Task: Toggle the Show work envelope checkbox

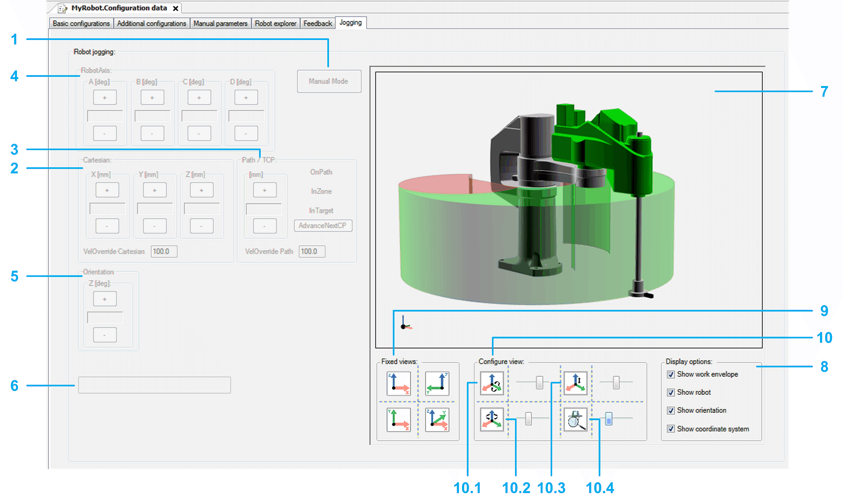Action: (x=671, y=374)
